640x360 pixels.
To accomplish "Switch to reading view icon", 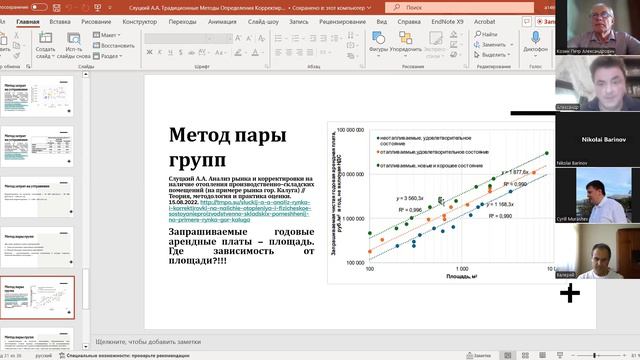I will [542, 356].
